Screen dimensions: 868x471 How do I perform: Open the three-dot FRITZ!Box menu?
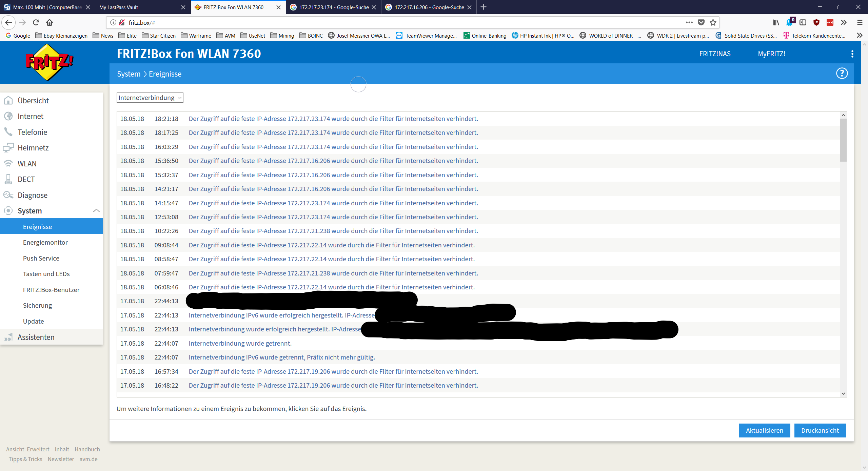[x=852, y=54]
